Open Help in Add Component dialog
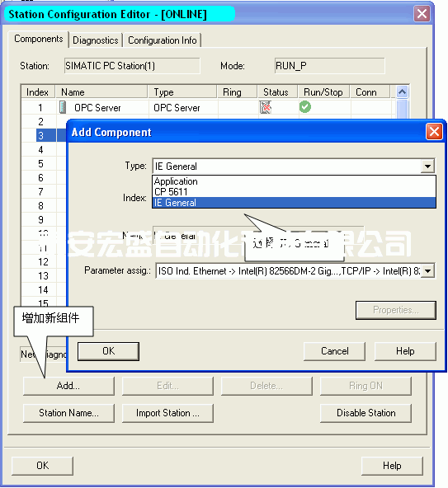 pyautogui.click(x=405, y=351)
